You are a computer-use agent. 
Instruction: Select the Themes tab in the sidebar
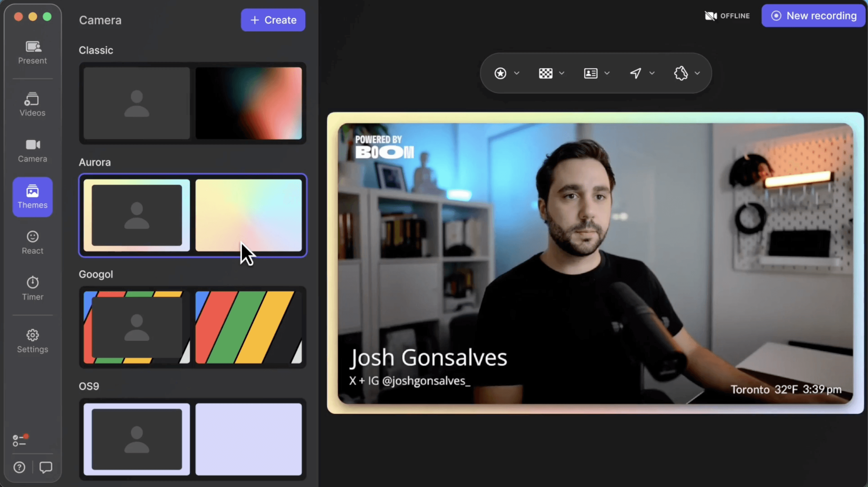tap(32, 197)
